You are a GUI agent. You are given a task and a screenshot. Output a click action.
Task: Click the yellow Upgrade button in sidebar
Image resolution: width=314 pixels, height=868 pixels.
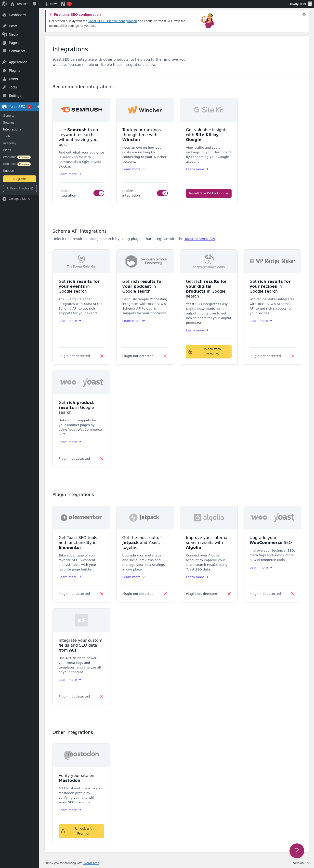pyautogui.click(x=20, y=179)
